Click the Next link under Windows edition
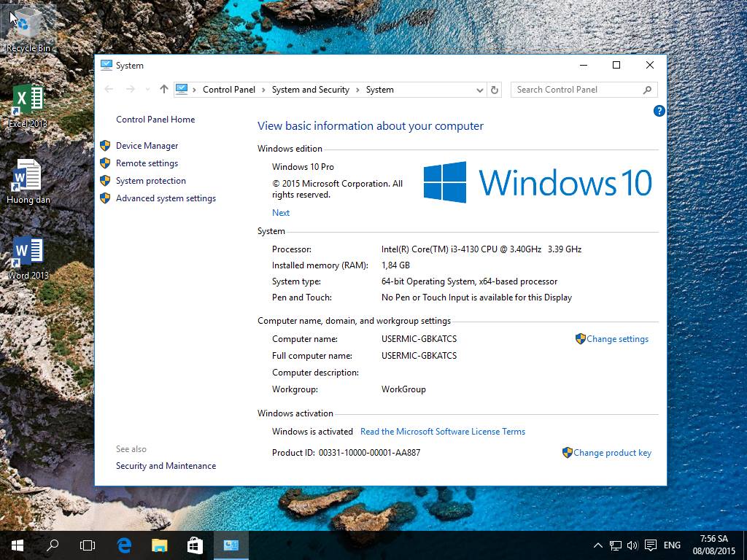 pos(281,213)
